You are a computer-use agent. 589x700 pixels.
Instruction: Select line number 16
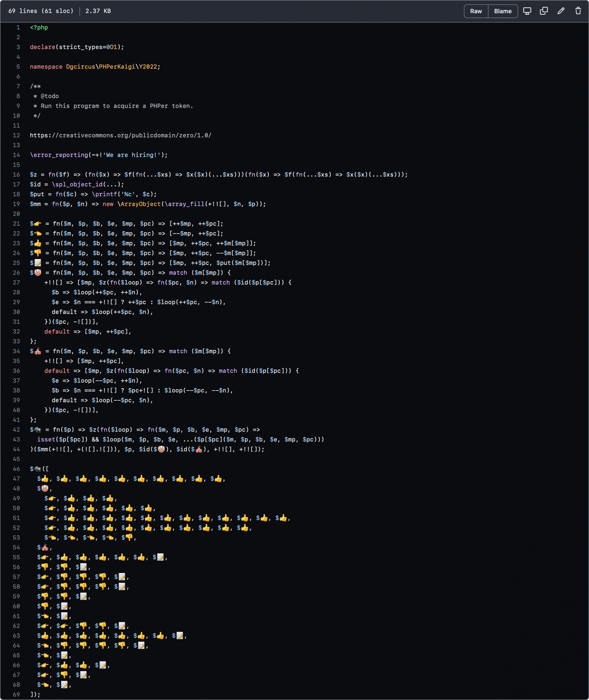pyautogui.click(x=16, y=174)
